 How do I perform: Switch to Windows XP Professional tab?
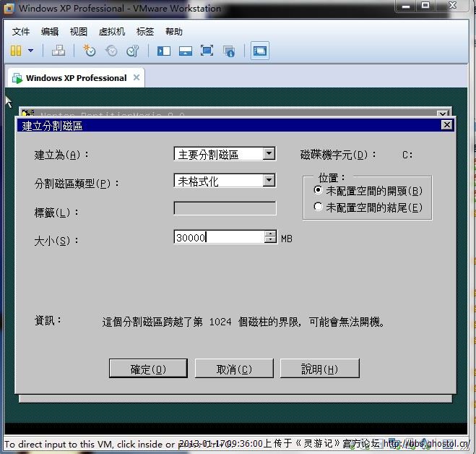75,78
